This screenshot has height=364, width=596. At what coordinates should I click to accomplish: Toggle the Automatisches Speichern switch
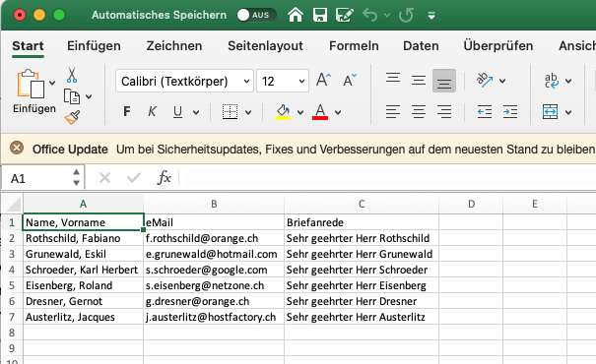tap(256, 15)
